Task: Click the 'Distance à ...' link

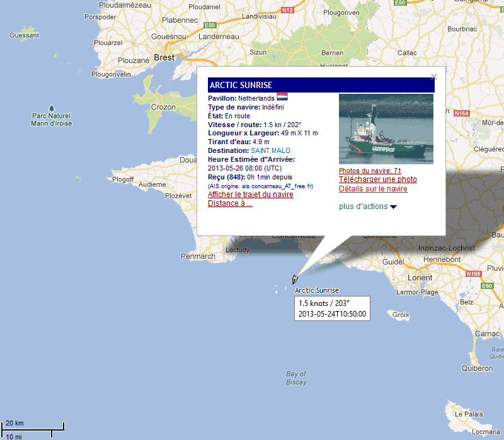Action: (x=230, y=203)
